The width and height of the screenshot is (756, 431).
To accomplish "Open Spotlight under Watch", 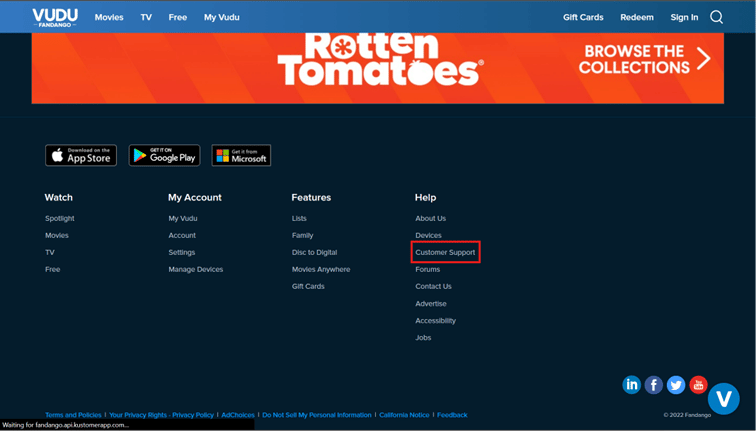I will (60, 218).
